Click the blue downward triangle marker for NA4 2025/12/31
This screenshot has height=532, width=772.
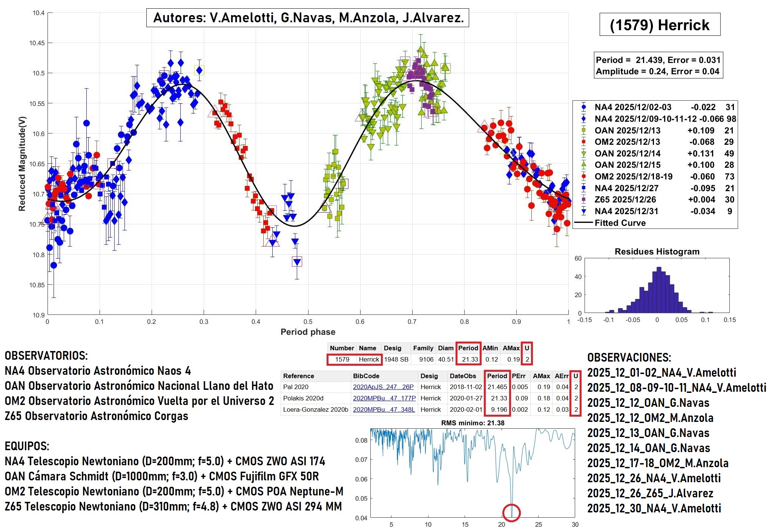coord(583,211)
